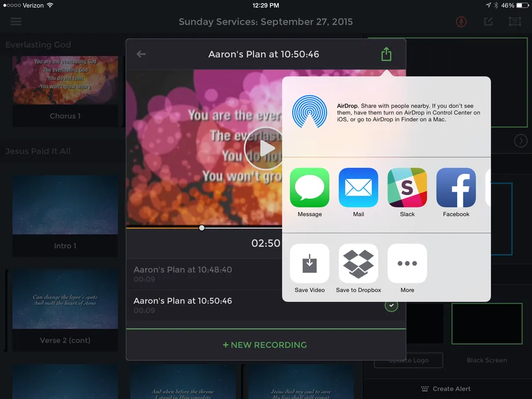The width and height of the screenshot is (532, 399).
Task: Tap the green share icon
Action: click(x=386, y=54)
